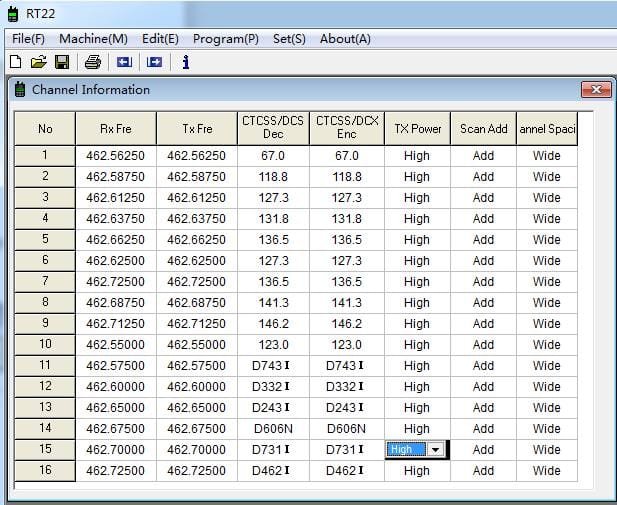Save using the floppy disk icon

61,62
